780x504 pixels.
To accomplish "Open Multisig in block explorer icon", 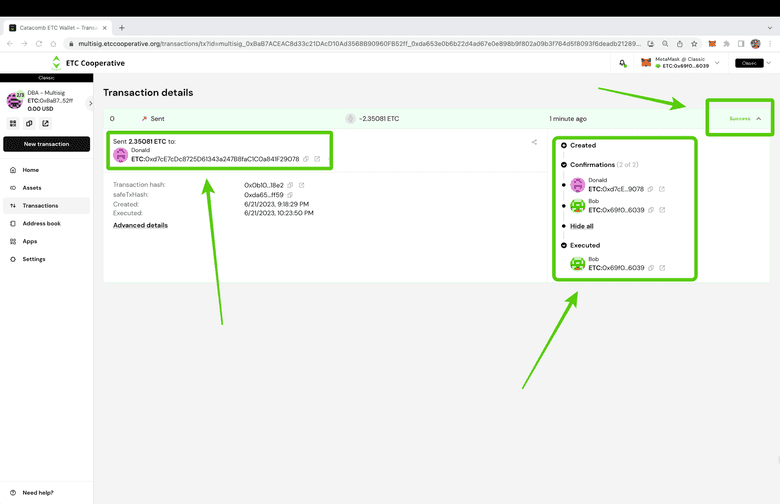I will (x=45, y=124).
